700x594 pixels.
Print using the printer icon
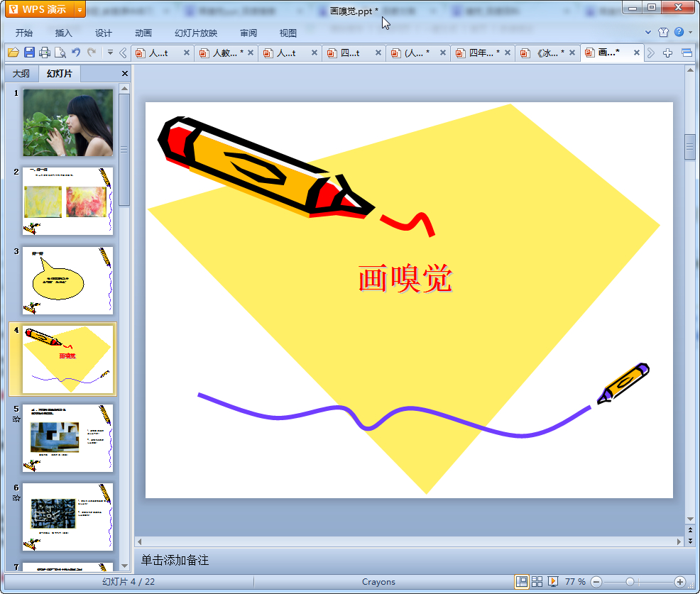[x=45, y=53]
